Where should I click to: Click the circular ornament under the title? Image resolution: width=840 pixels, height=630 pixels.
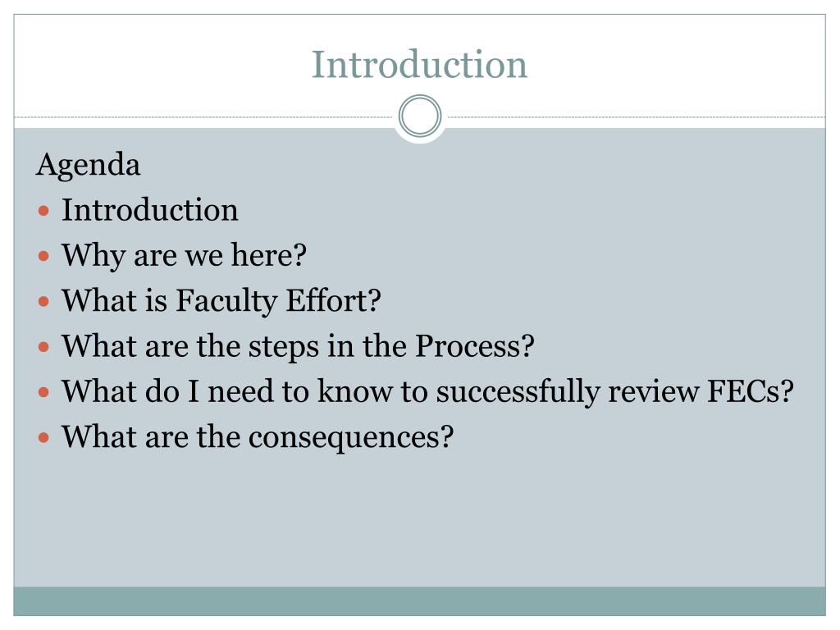click(420, 116)
